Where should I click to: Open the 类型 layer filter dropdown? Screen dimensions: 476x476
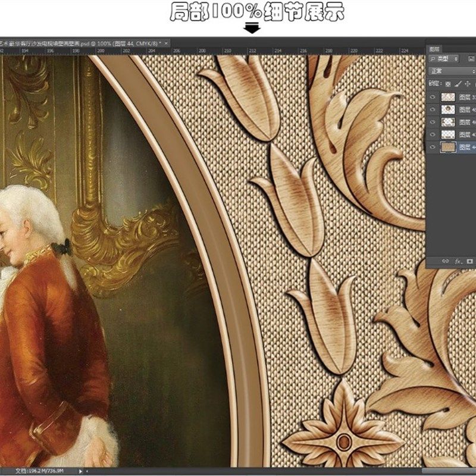[443, 59]
